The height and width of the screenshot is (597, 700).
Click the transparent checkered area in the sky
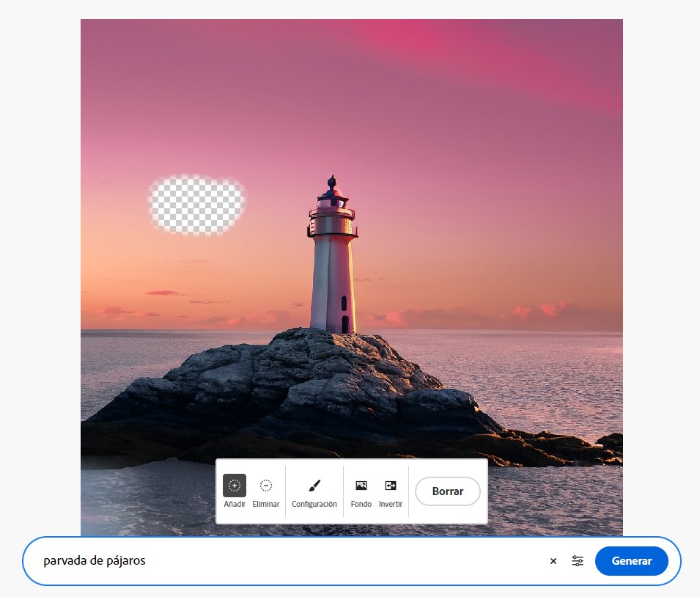coord(196,205)
